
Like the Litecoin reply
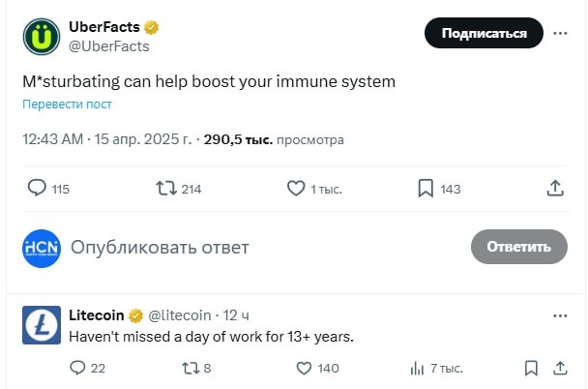point(304,368)
